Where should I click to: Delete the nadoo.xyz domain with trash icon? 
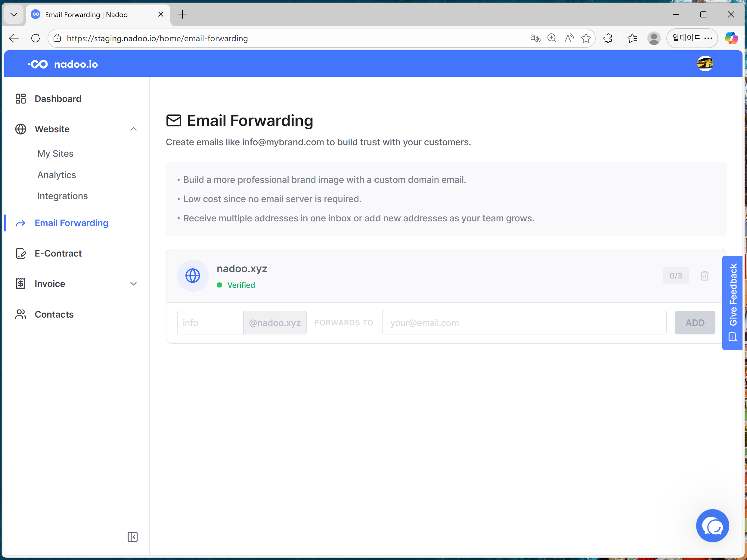coord(705,275)
